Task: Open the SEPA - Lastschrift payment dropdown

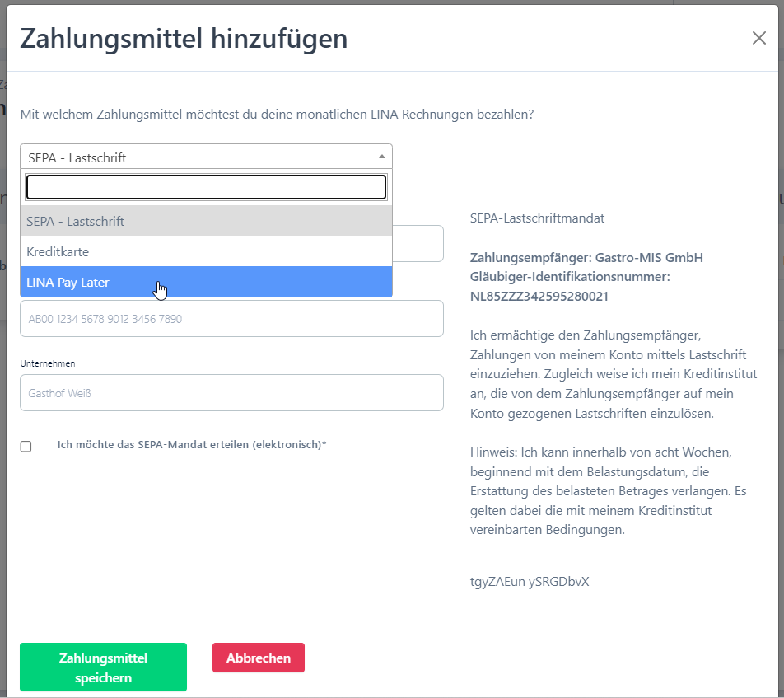Action: click(206, 157)
